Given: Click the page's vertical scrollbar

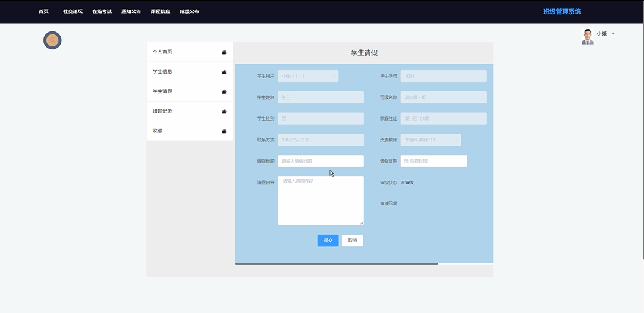Looking at the screenshot, I should click(x=643, y=129).
